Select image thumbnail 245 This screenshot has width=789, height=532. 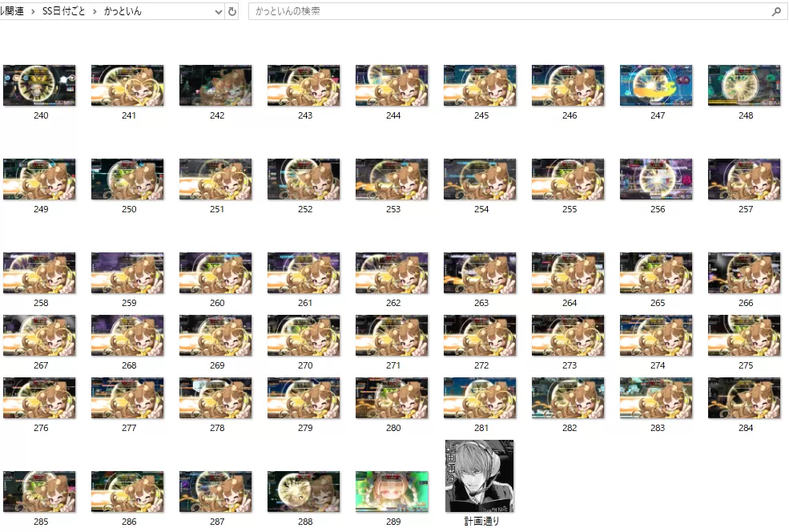point(480,86)
